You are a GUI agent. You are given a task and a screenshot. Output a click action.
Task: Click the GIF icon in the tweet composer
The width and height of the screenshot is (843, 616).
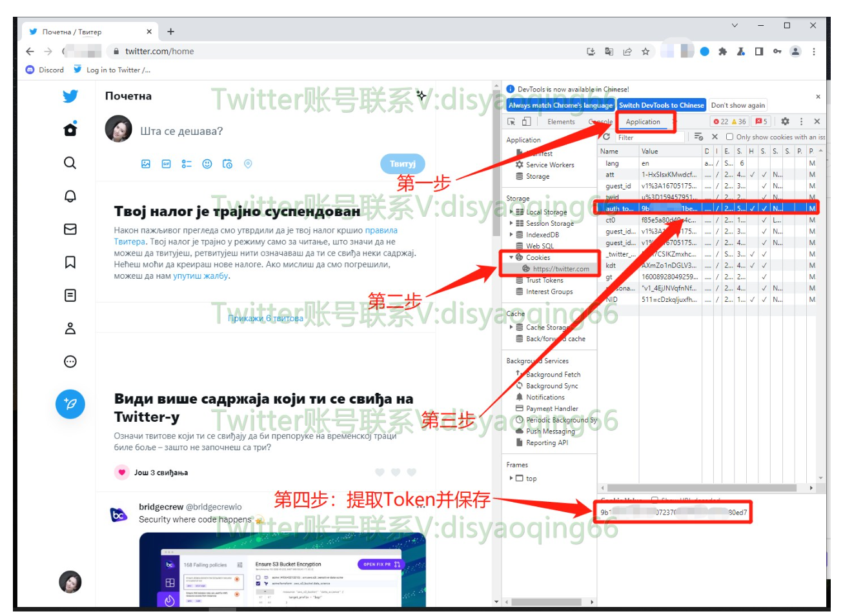[165, 164]
